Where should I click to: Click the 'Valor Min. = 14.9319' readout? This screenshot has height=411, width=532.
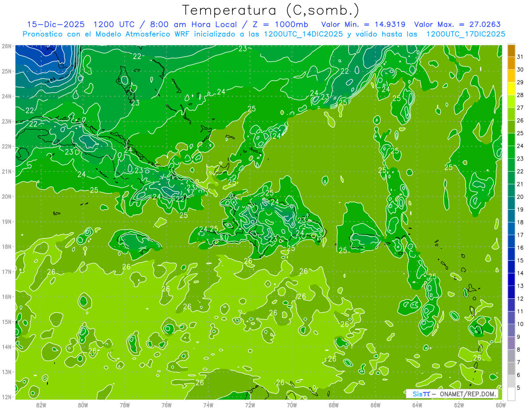(364, 24)
